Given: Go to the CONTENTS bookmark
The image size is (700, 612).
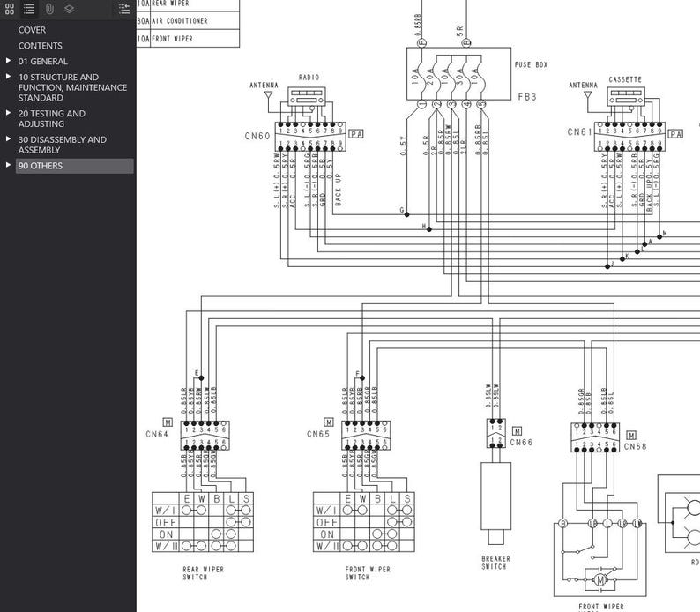Looking at the screenshot, I should click(41, 46).
